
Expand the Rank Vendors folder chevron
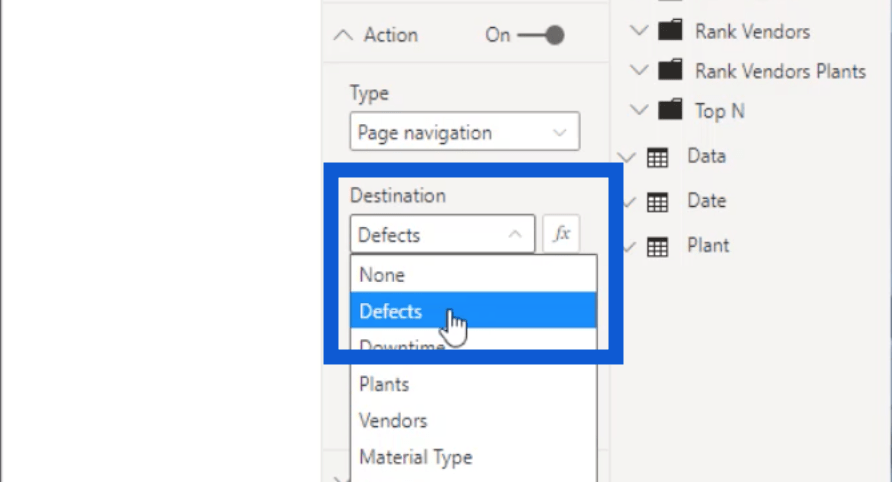639,30
